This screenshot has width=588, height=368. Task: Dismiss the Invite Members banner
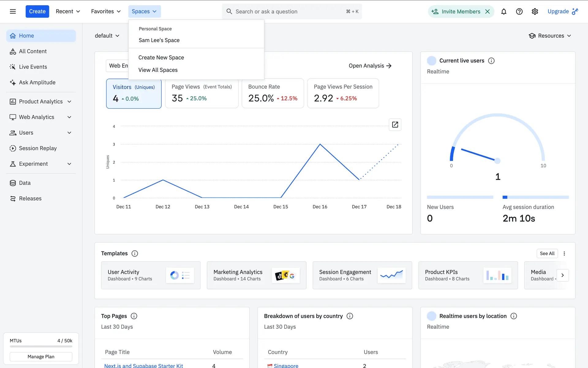point(488,11)
